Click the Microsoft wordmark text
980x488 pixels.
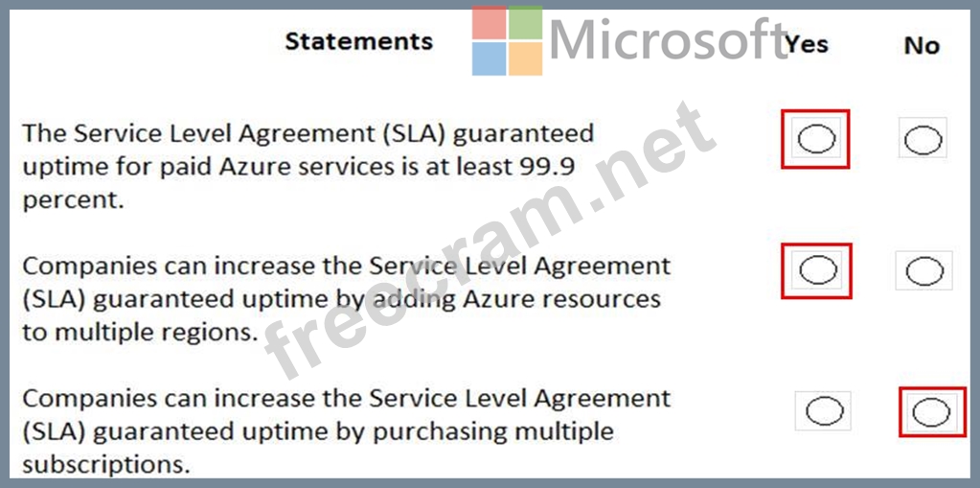pyautogui.click(x=668, y=40)
